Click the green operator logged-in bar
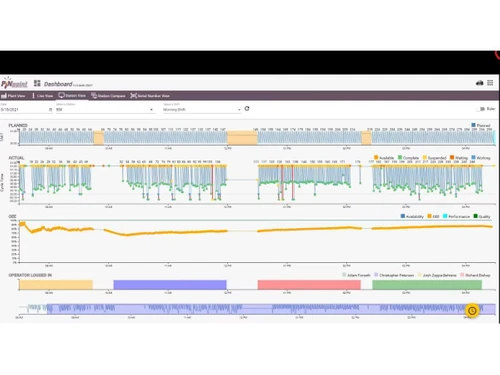 427,285
